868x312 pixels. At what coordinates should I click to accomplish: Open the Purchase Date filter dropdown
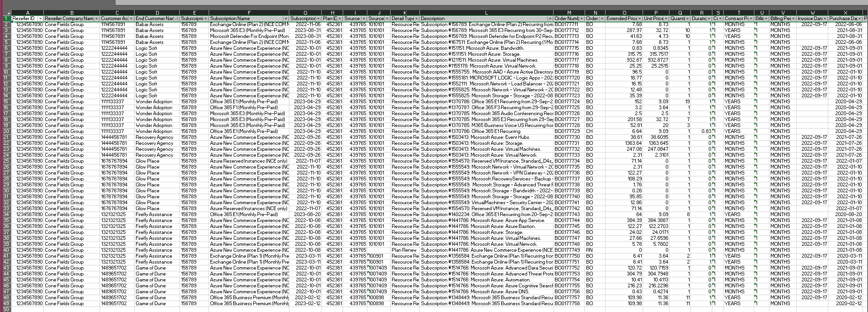point(860,18)
